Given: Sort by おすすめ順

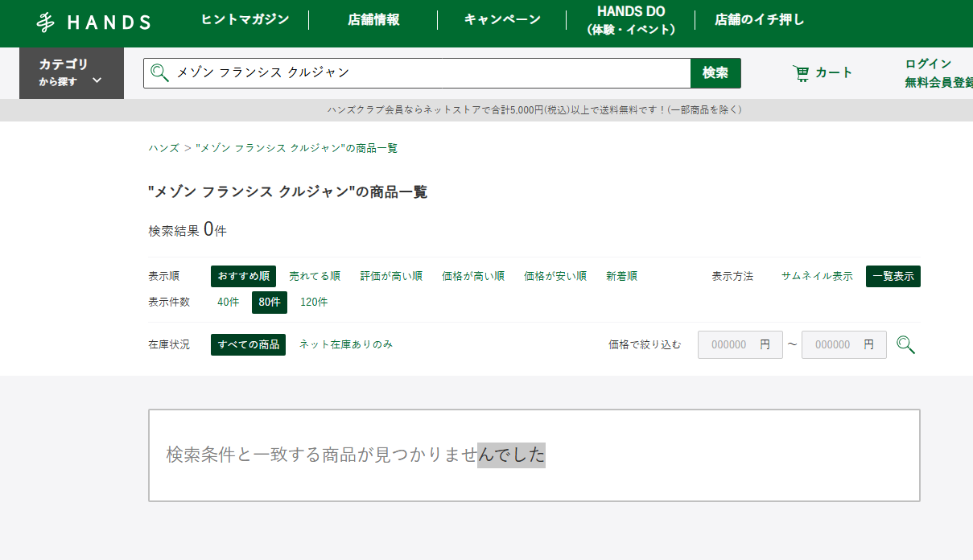Looking at the screenshot, I should (243, 276).
